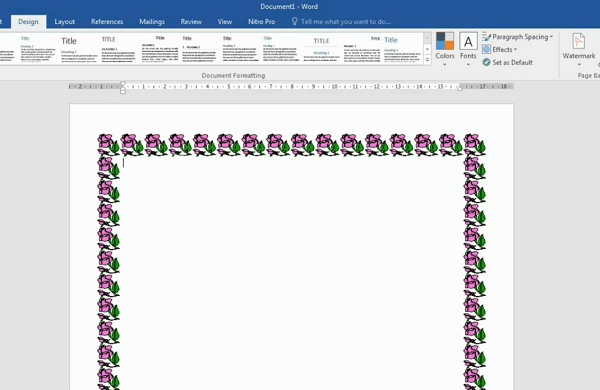Click the Fonts theme icon
The height and width of the screenshot is (390, 600).
pyautogui.click(x=468, y=41)
